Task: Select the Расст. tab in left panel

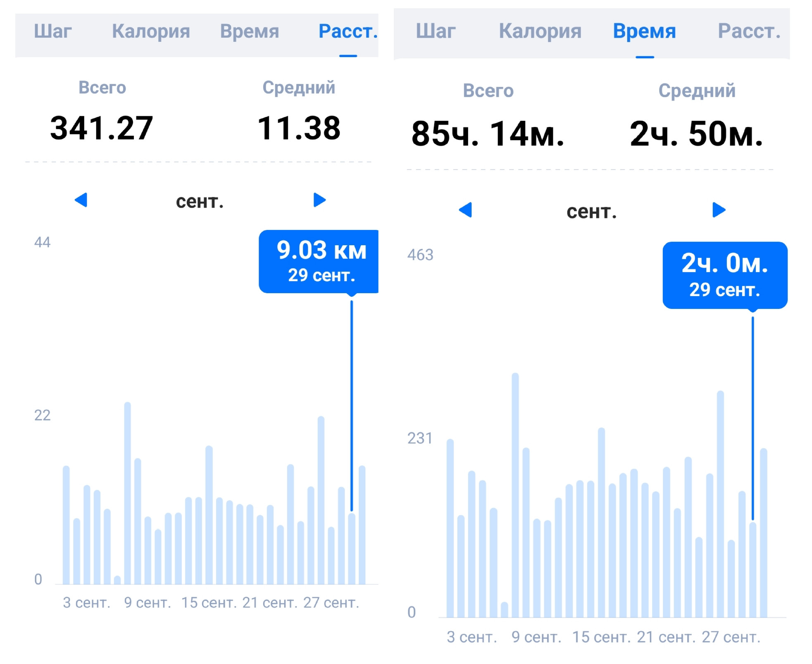Action: point(348,31)
